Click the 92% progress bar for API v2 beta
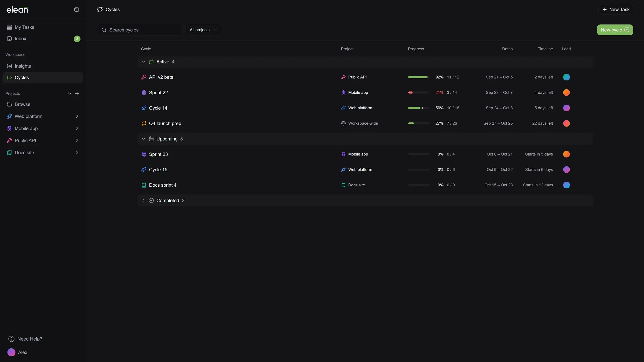The width and height of the screenshot is (644, 362). tap(419, 77)
